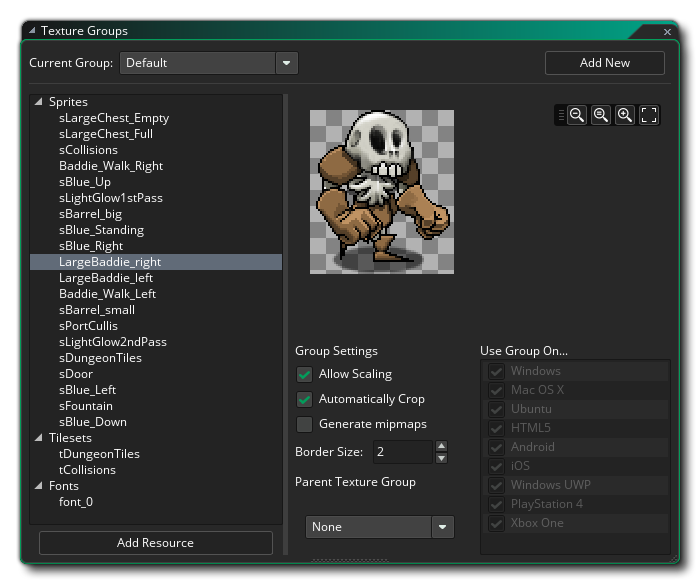Disable Automatically Crop option

pos(304,399)
